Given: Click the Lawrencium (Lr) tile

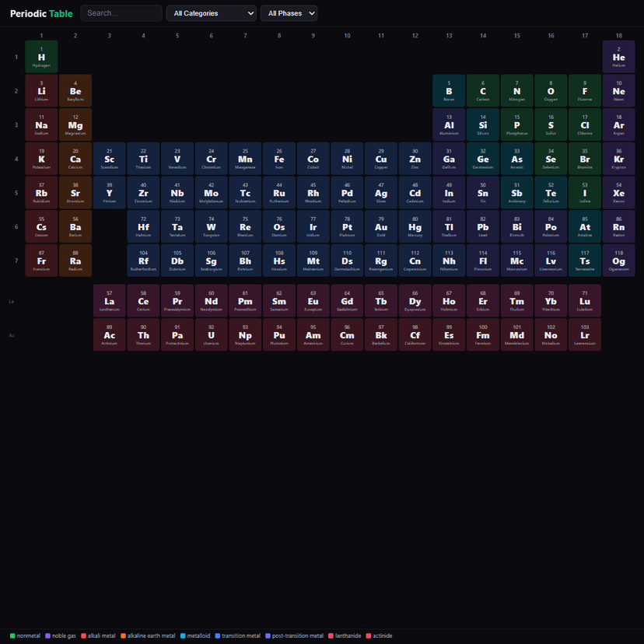Looking at the screenshot, I should pos(585,334).
